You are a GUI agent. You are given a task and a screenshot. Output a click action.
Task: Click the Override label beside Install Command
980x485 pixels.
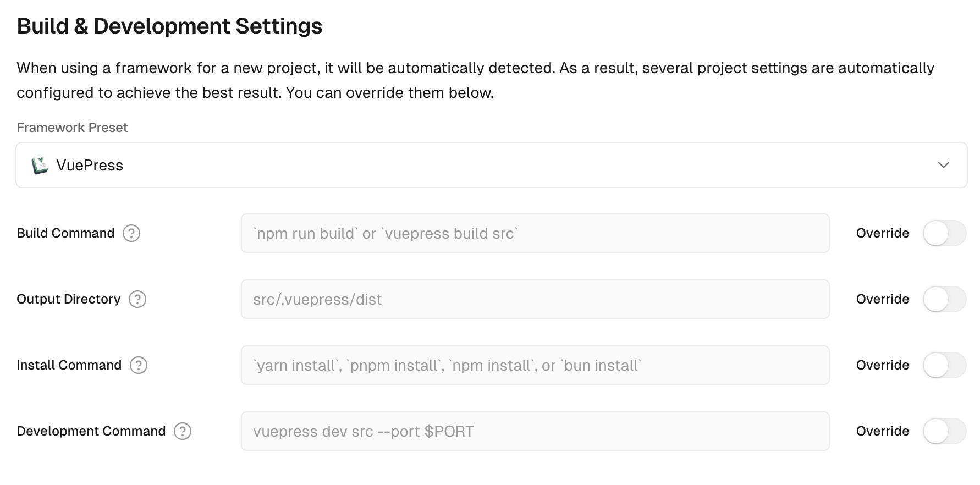click(882, 365)
